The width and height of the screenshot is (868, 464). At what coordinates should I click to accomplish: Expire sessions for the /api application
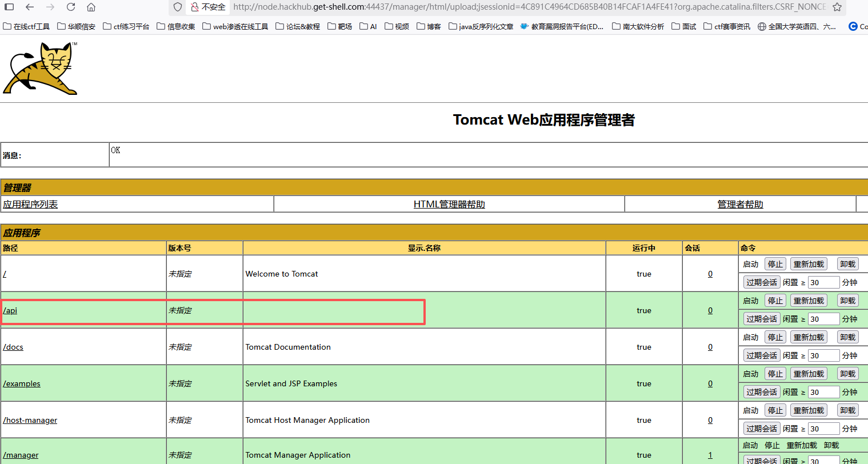[762, 319]
